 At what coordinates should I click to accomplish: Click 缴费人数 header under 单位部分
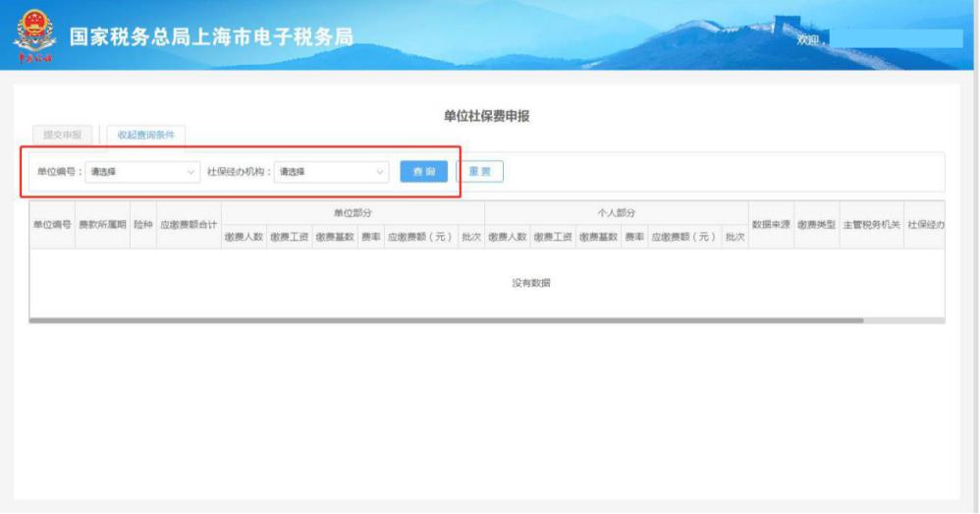pos(244,237)
